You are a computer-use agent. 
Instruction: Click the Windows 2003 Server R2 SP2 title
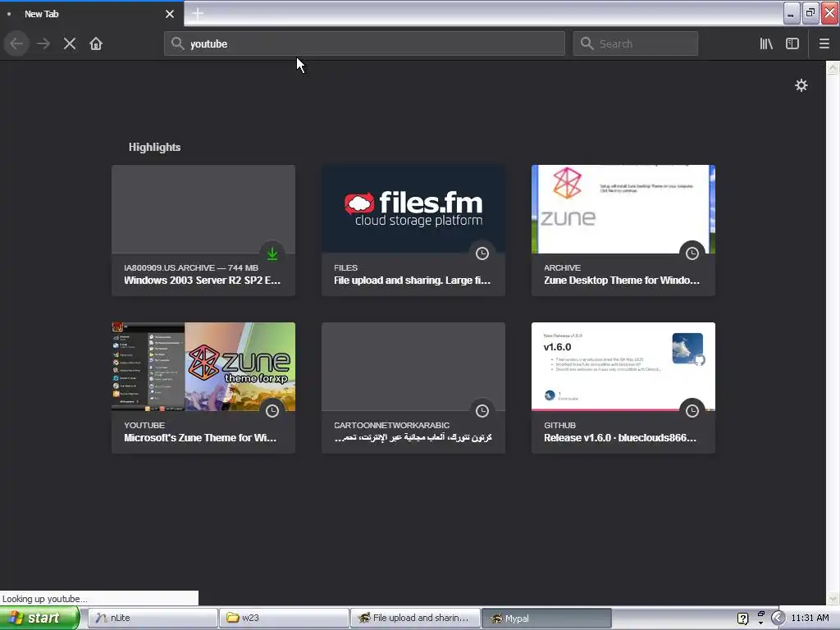point(202,281)
